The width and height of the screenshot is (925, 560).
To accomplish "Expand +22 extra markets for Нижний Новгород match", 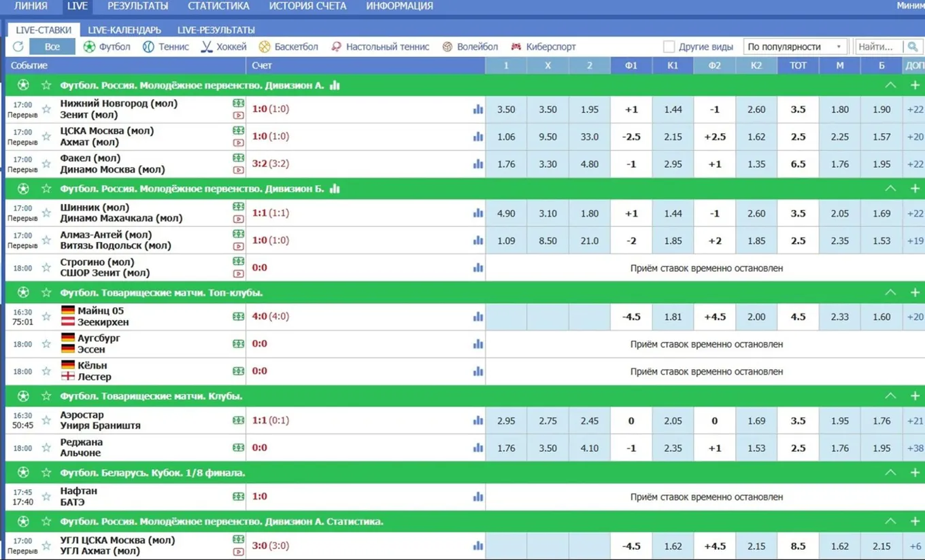I will (914, 109).
